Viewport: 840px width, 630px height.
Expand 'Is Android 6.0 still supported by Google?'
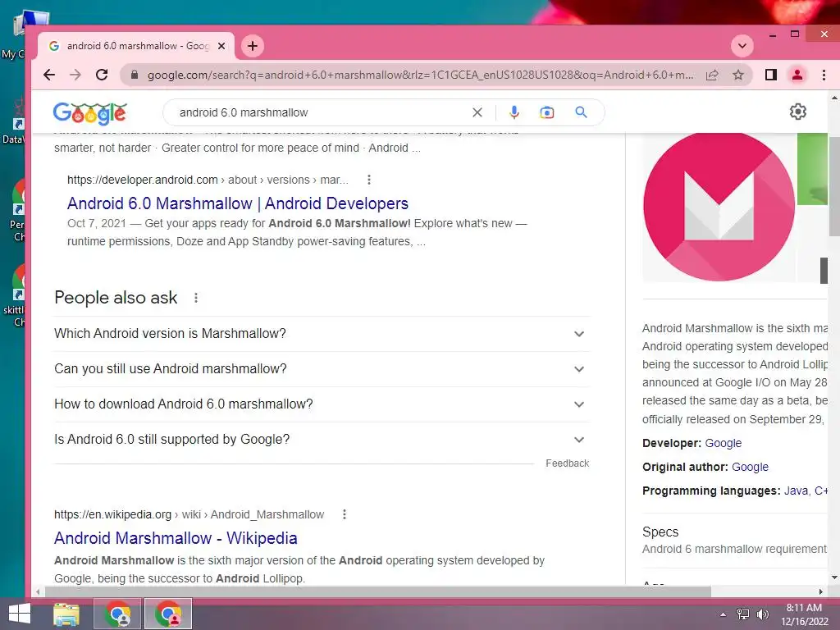click(x=322, y=440)
